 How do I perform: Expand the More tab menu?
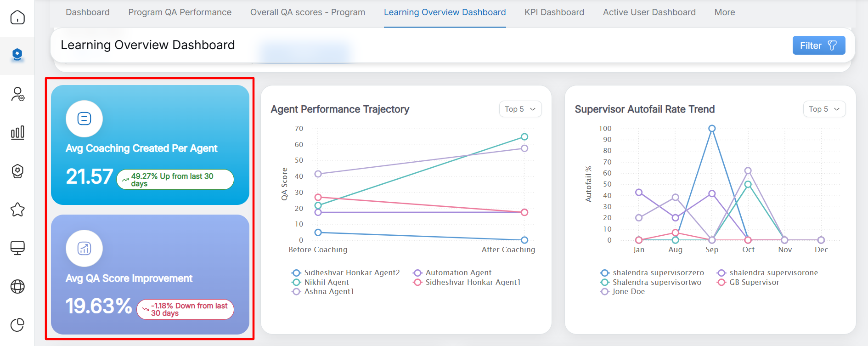724,12
